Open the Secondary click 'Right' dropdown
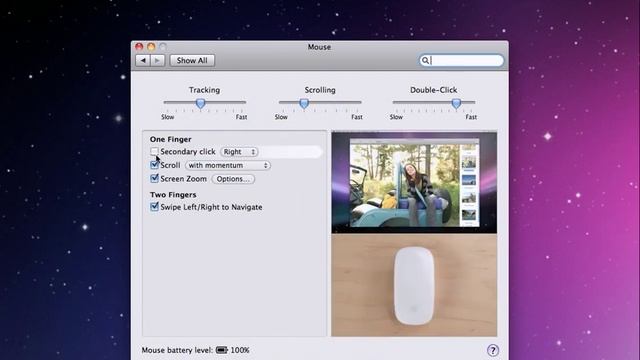 [x=239, y=151]
